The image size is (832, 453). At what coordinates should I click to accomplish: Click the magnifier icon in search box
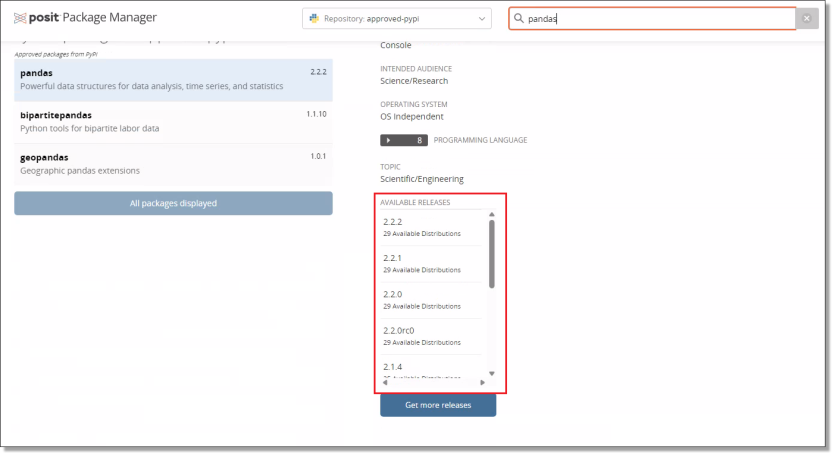tap(519, 18)
